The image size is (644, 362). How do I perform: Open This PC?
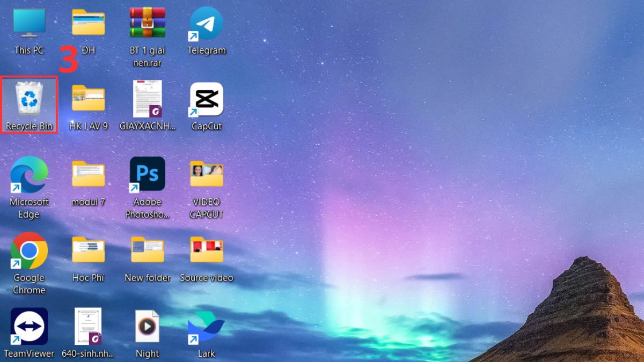(x=30, y=23)
